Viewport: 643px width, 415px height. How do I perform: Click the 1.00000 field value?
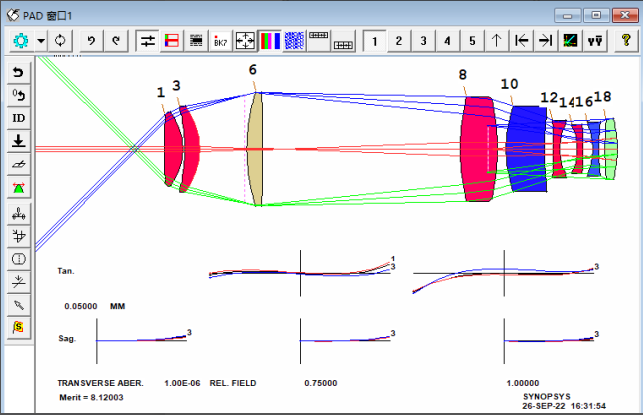coord(523,383)
